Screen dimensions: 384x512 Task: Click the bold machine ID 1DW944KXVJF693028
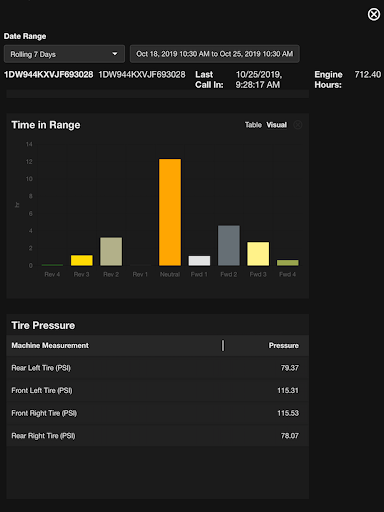tap(49, 75)
